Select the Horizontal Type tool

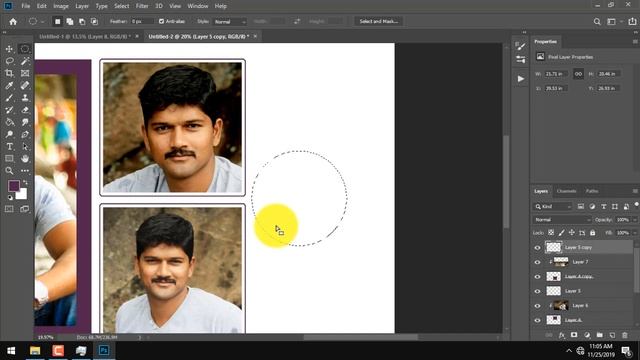pos(9,147)
